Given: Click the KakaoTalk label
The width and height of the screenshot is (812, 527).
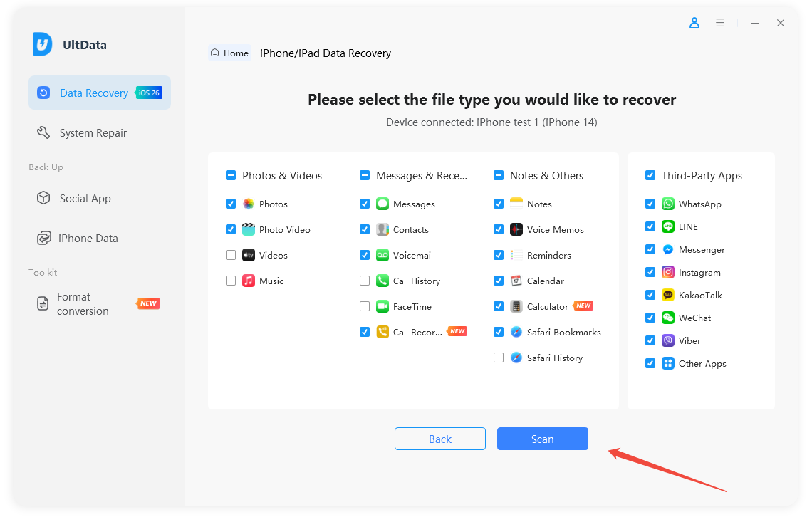Looking at the screenshot, I should (x=701, y=296).
